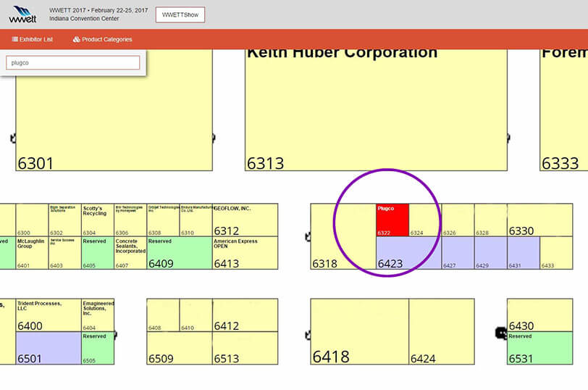Screen dimensions: 588x390
Task: Open the Product Categories menu
Action: coord(102,39)
